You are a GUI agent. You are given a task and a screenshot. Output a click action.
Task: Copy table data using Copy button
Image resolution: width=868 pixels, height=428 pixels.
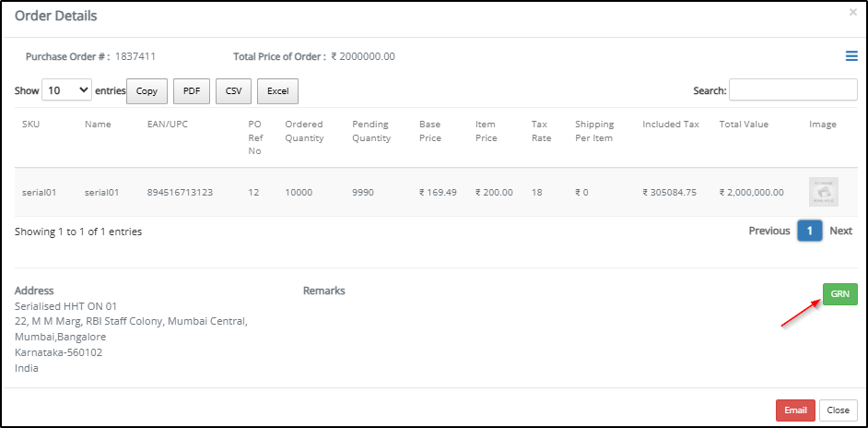tap(147, 91)
